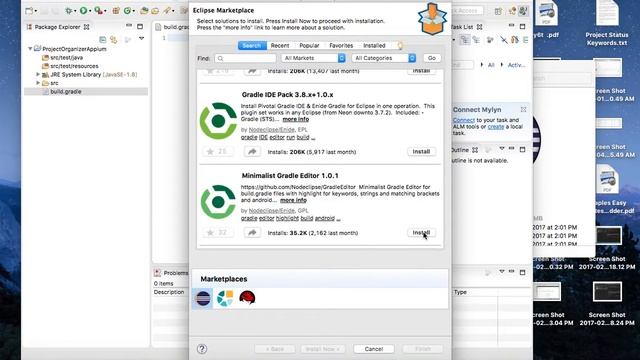The width and height of the screenshot is (640, 360).
Task: Click the share arrow for Gradle IDE Pack
Action: click(x=252, y=151)
